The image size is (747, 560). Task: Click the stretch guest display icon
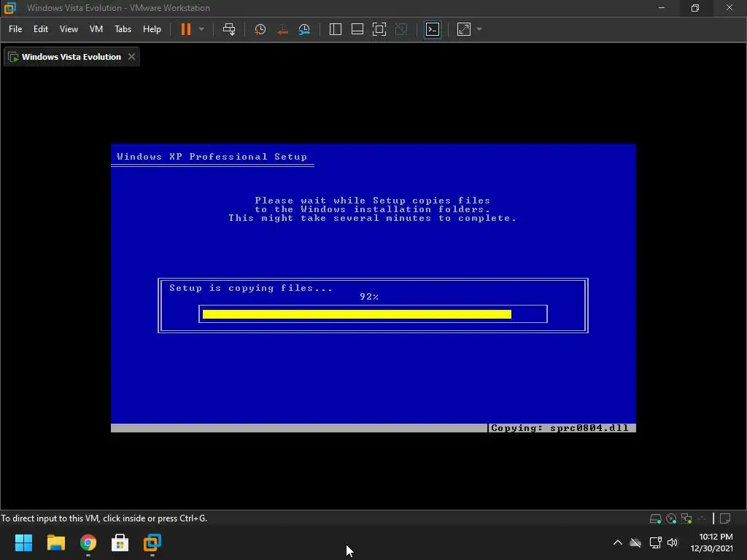464,29
